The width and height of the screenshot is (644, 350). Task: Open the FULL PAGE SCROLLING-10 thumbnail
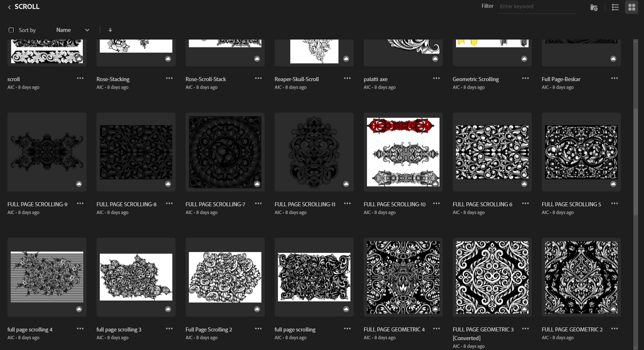pyautogui.click(x=403, y=152)
